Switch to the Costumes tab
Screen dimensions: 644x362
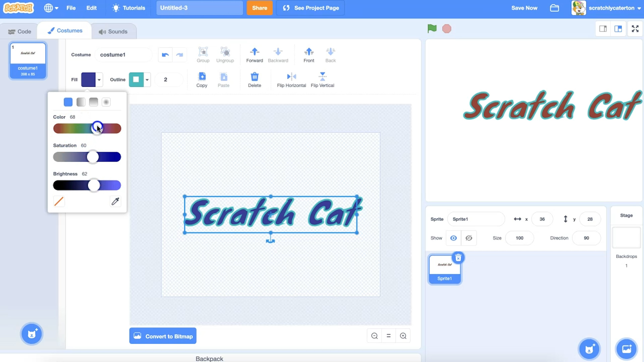65,31
